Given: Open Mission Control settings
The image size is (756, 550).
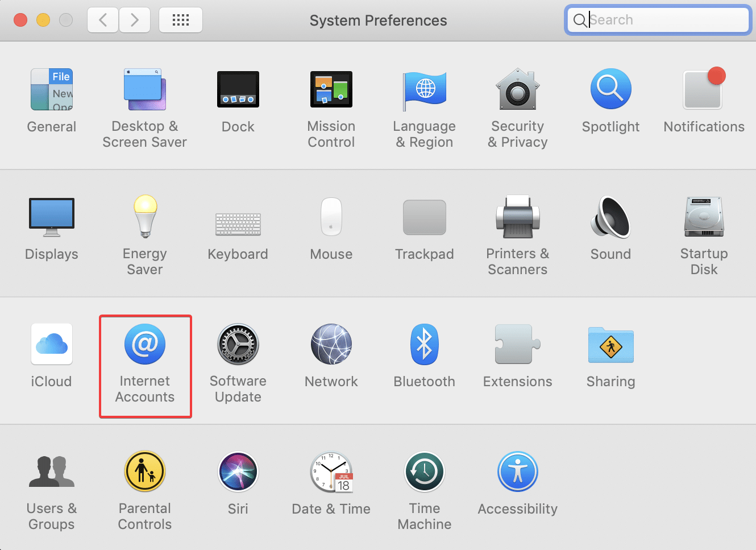Looking at the screenshot, I should pyautogui.click(x=331, y=108).
